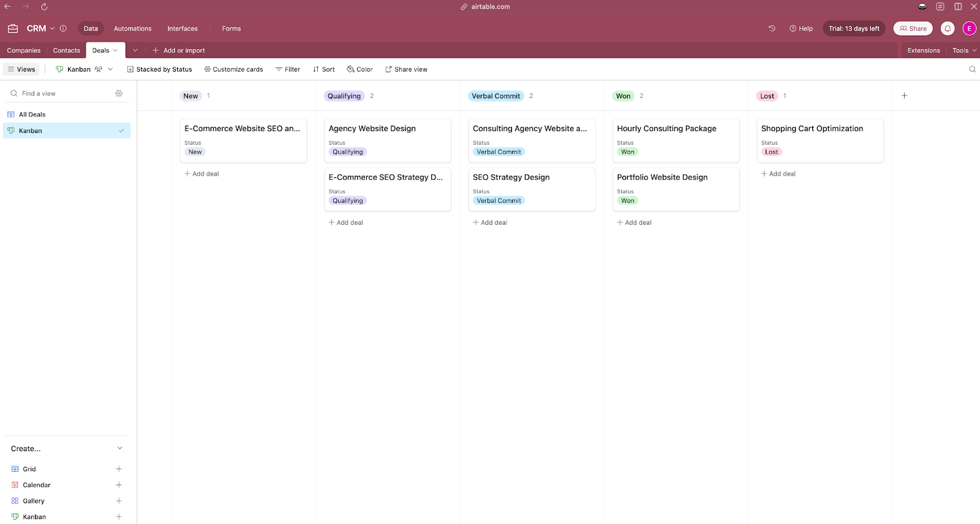Select the Data tab
The image size is (980, 524).
click(91, 28)
